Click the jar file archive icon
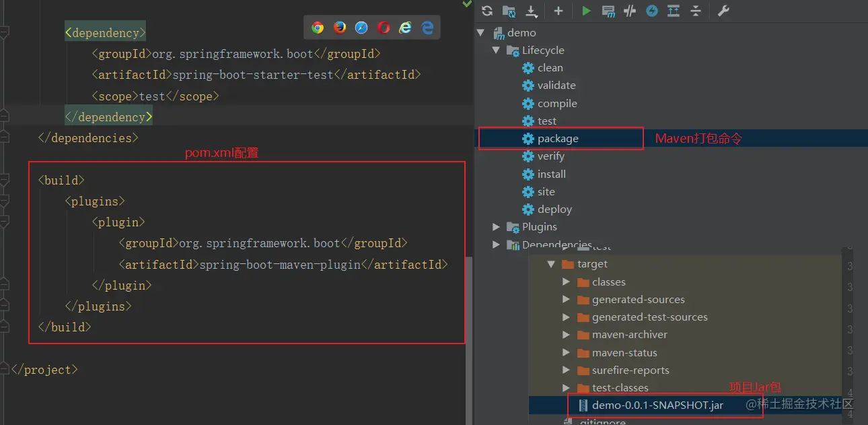Viewport: 868px width, 425px height. (583, 405)
